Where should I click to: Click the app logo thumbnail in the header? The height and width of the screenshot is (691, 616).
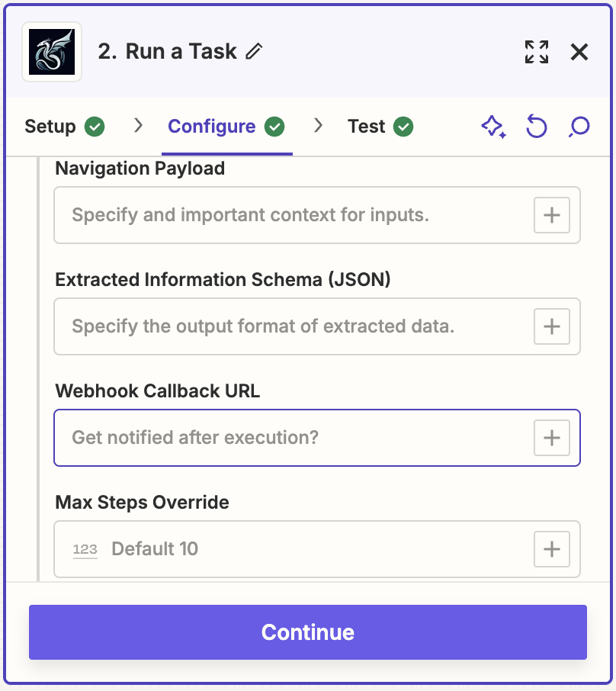[x=52, y=52]
